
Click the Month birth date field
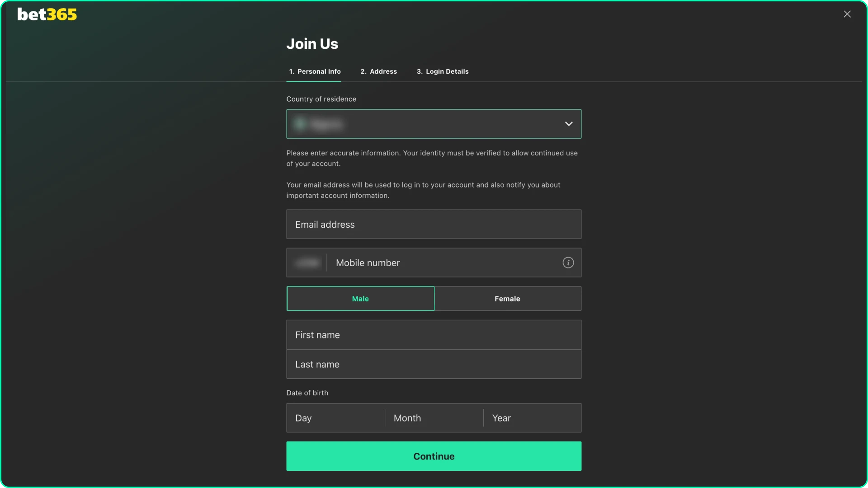point(433,418)
